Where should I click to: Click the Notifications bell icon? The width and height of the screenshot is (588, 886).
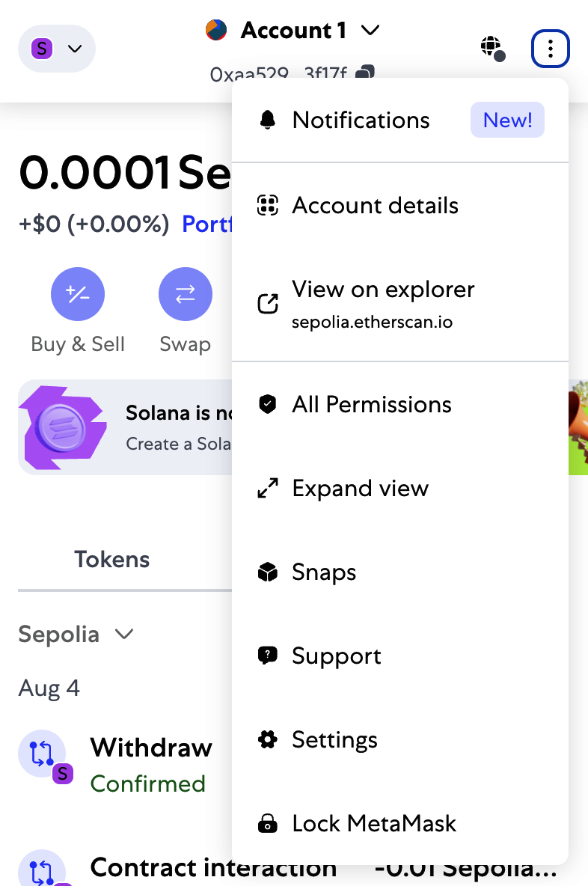click(x=266, y=120)
